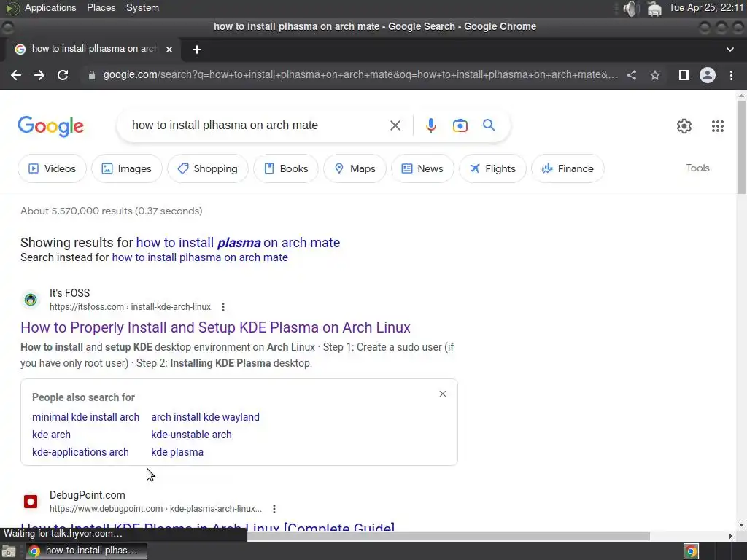Go back to the previous page
The width and height of the screenshot is (747, 560).
click(16, 75)
